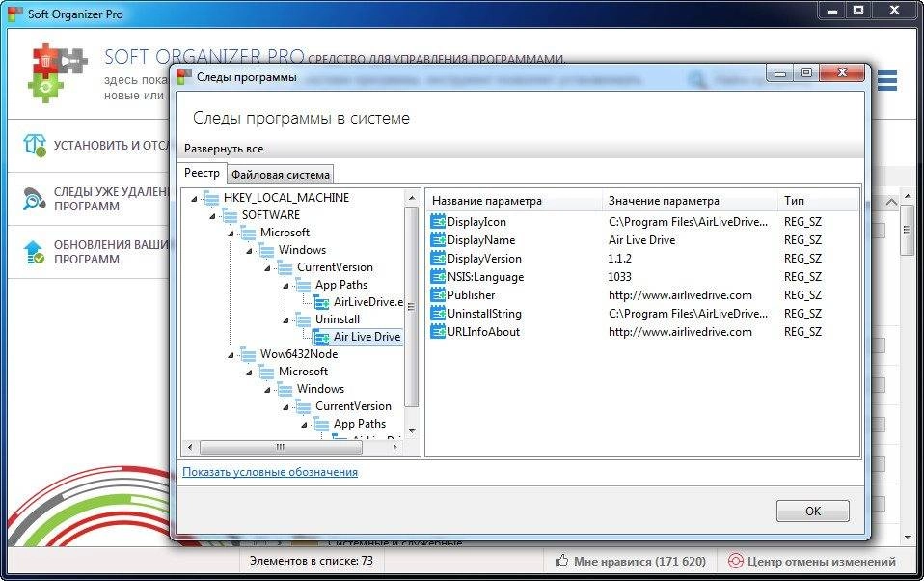Click Развернуть все to expand all nodes
This screenshot has height=581, width=924.
click(x=224, y=149)
